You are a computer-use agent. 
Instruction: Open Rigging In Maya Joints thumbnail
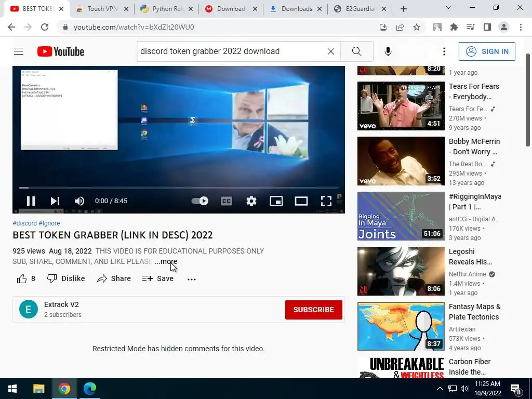(401, 216)
